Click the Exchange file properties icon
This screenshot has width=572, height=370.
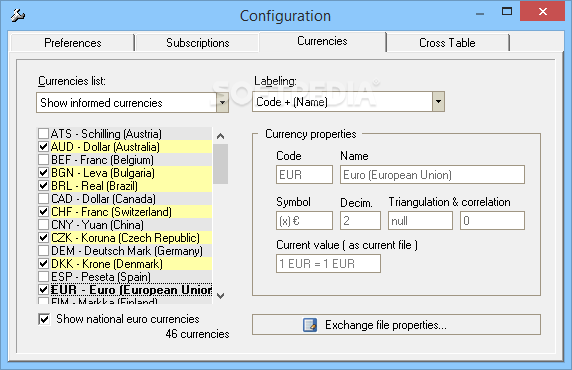click(x=310, y=325)
